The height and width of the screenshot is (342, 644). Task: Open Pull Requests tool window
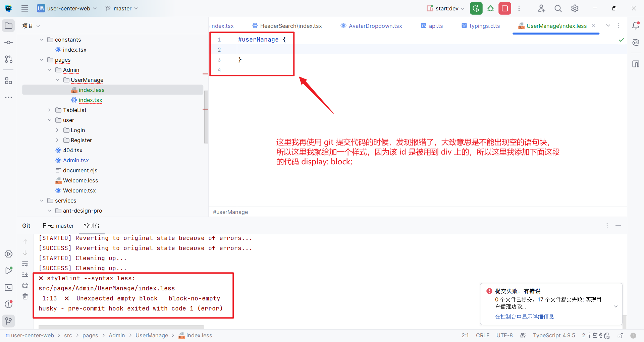(x=9, y=59)
